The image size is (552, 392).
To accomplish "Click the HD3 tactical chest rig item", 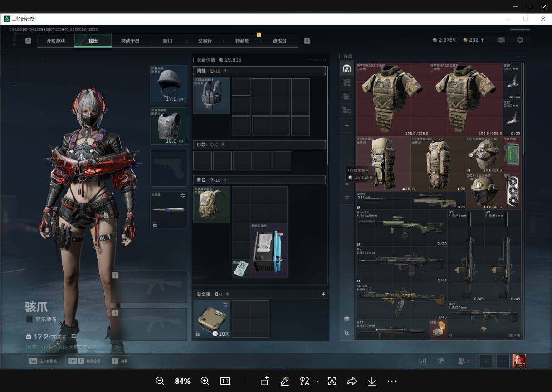I will (212, 95).
